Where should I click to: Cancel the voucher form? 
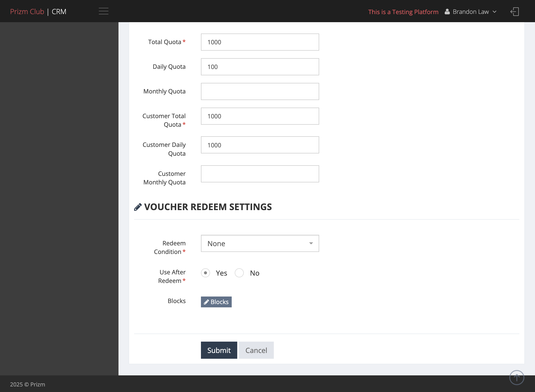click(256, 350)
